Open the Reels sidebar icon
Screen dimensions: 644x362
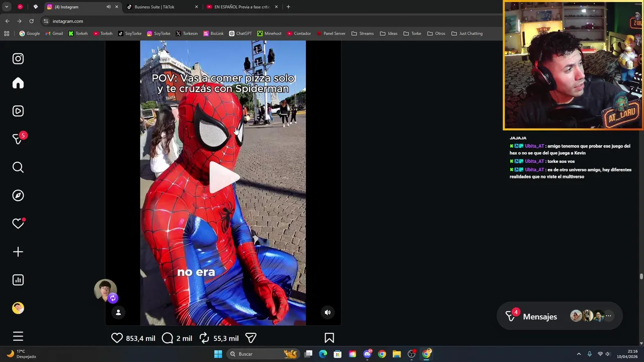click(18, 111)
